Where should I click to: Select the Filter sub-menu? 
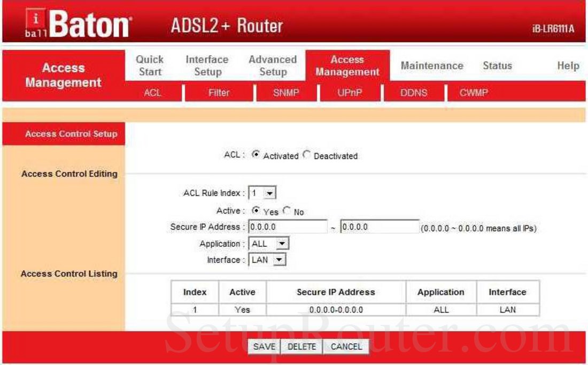[x=219, y=92]
